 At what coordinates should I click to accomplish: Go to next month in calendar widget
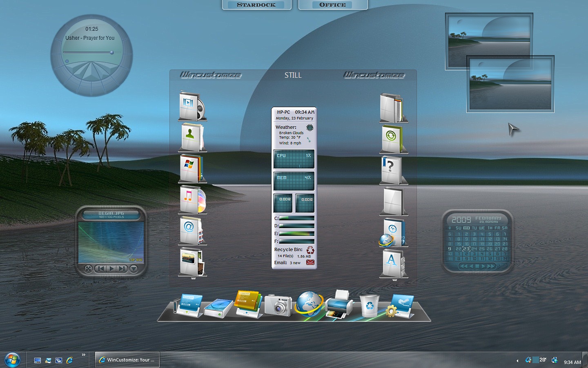tap(483, 266)
